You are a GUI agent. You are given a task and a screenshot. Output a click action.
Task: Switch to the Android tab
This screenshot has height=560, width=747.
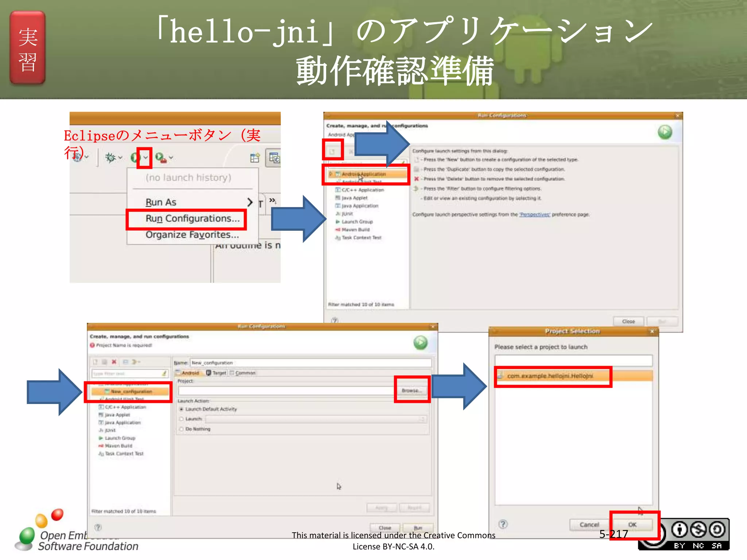click(x=187, y=373)
